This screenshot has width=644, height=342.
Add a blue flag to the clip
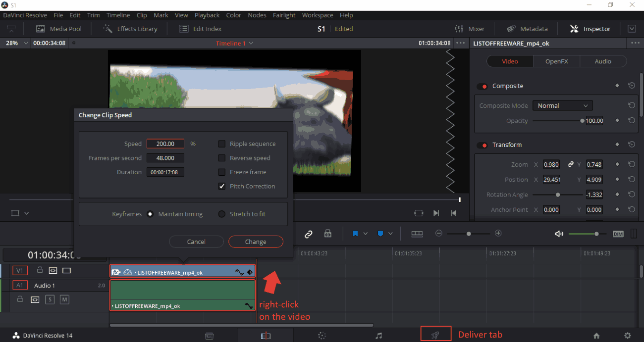(355, 234)
